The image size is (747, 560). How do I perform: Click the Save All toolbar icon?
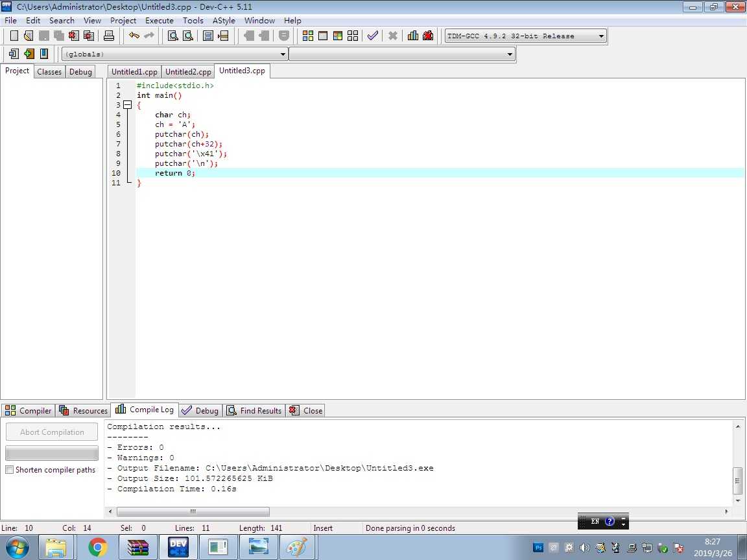pyautogui.click(x=58, y=36)
